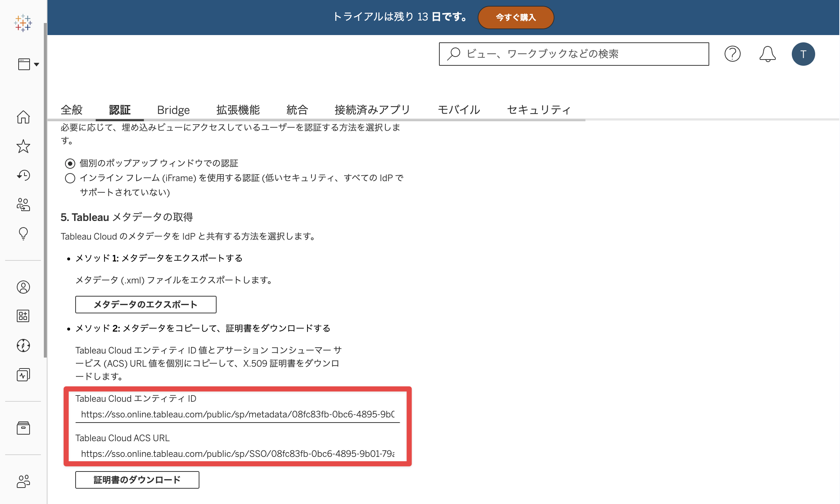Screen dimensions: 840x504
Task: Click the search field for views and workbooks
Action: click(574, 54)
